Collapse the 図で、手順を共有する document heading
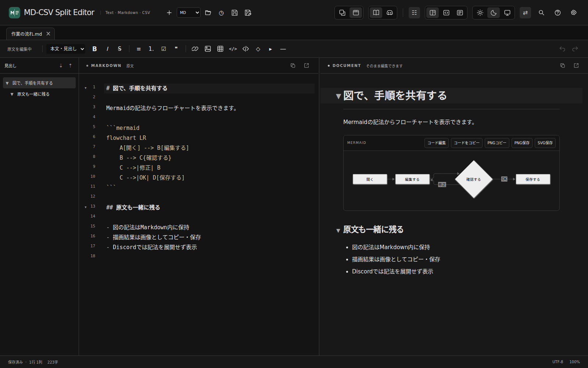588x368 pixels. [338, 96]
